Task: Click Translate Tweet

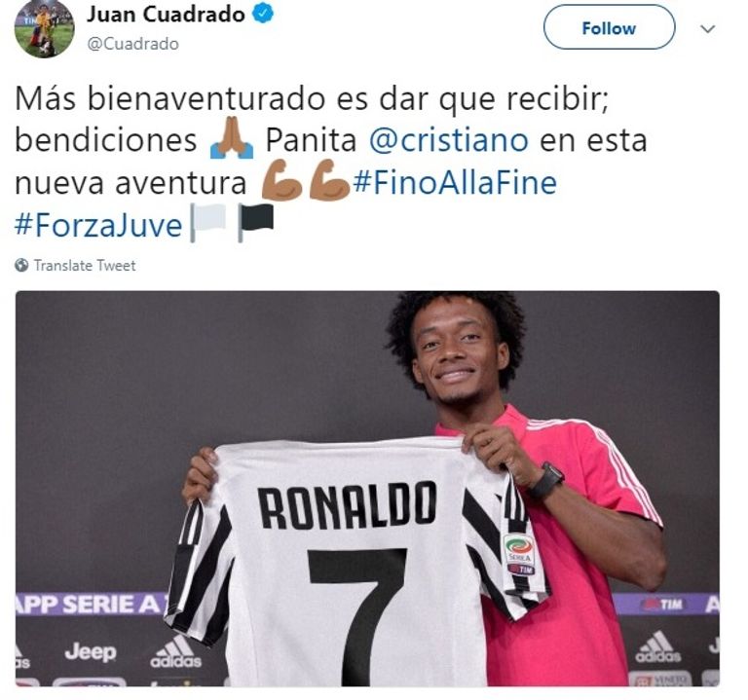Action: 85,265
